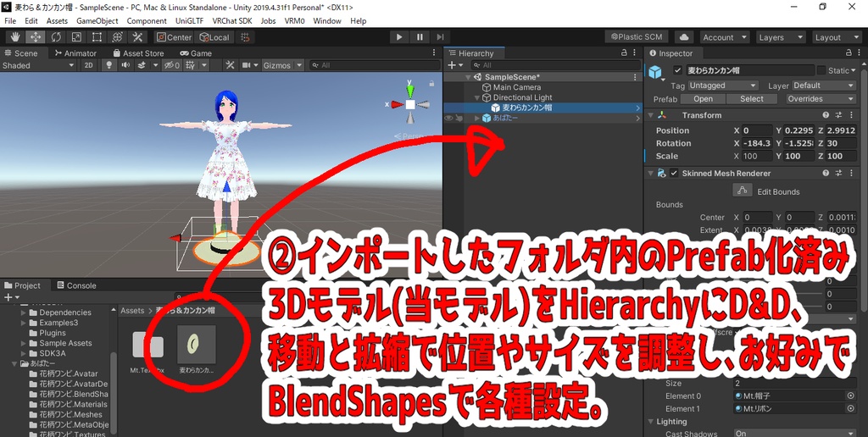Click the Scene view tools wrench icon

point(231,65)
